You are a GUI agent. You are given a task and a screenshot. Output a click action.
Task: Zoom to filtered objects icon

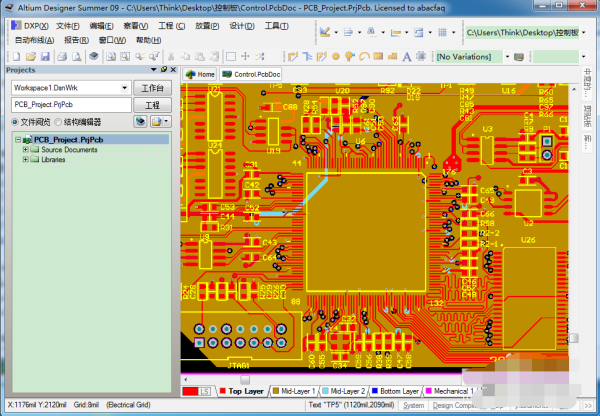pos(154,57)
